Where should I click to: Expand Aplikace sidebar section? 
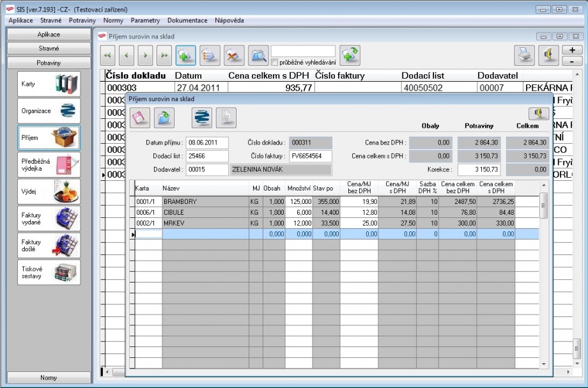(49, 35)
